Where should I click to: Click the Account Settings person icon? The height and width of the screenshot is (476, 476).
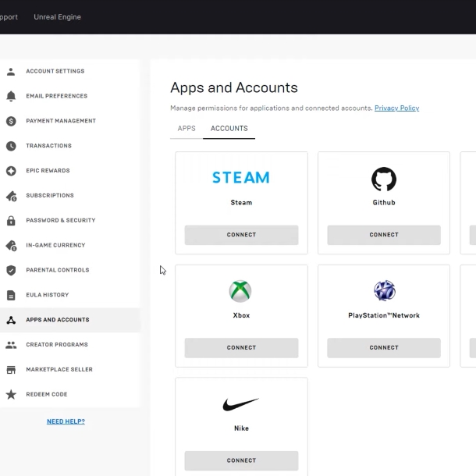click(x=11, y=71)
